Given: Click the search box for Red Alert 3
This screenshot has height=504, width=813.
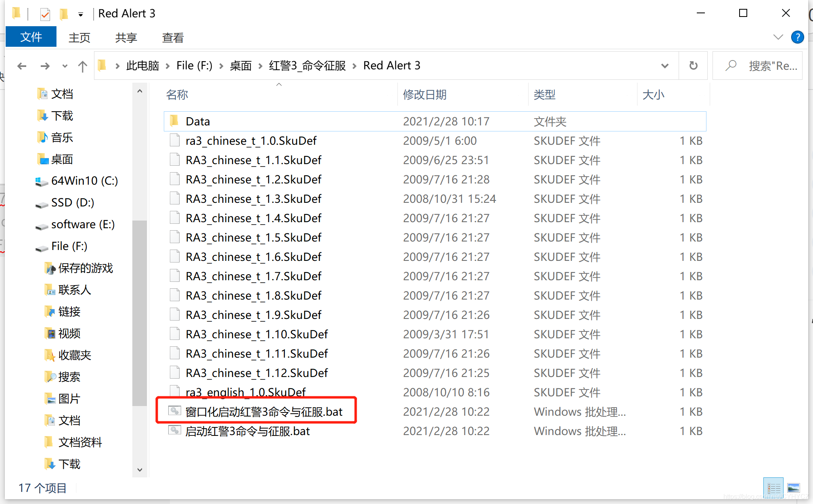Looking at the screenshot, I should (758, 66).
